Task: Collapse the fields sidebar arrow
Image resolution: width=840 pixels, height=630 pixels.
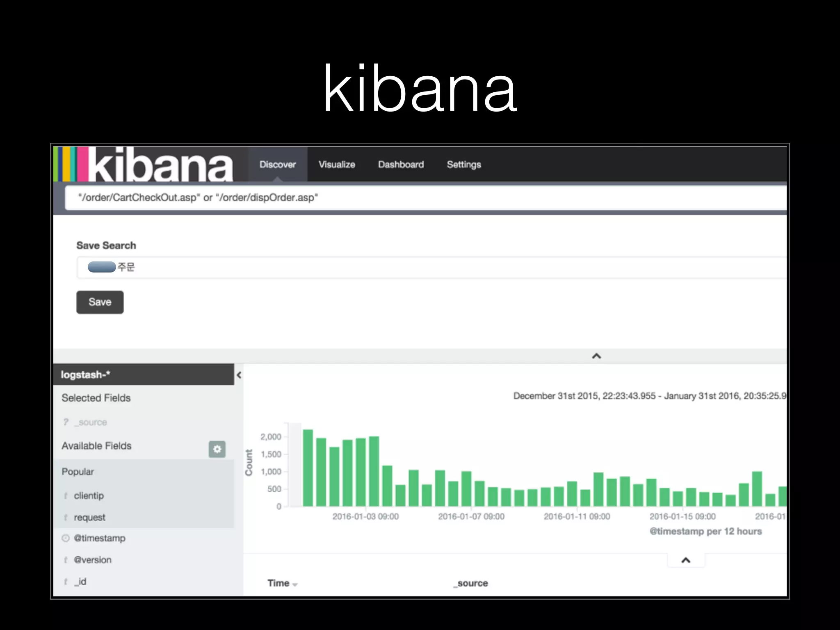Action: click(239, 375)
